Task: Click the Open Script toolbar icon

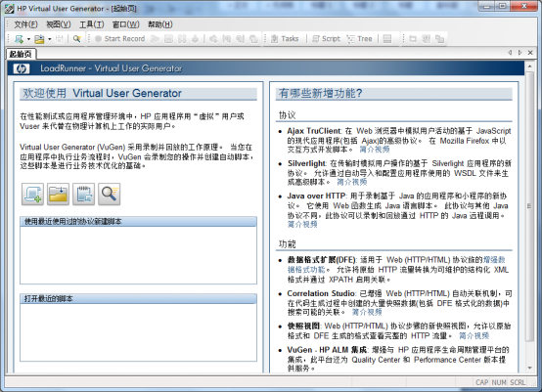Action: [40, 39]
